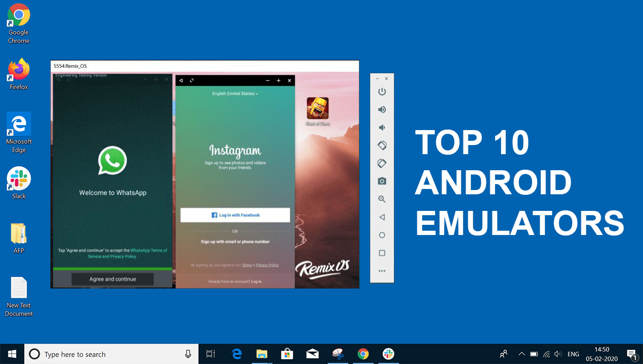Viewport: 643px width, 364px height.
Task: Open more options with the three dots
Action: [382, 271]
